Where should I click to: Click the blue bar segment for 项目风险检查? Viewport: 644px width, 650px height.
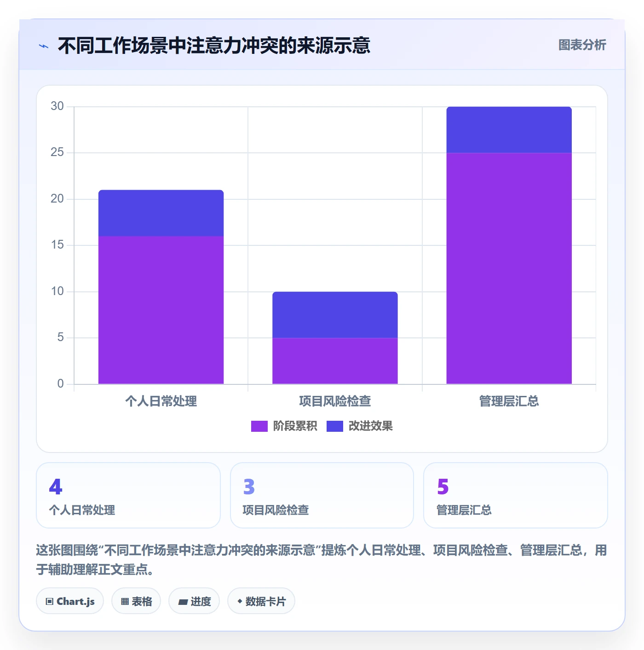pyautogui.click(x=335, y=315)
